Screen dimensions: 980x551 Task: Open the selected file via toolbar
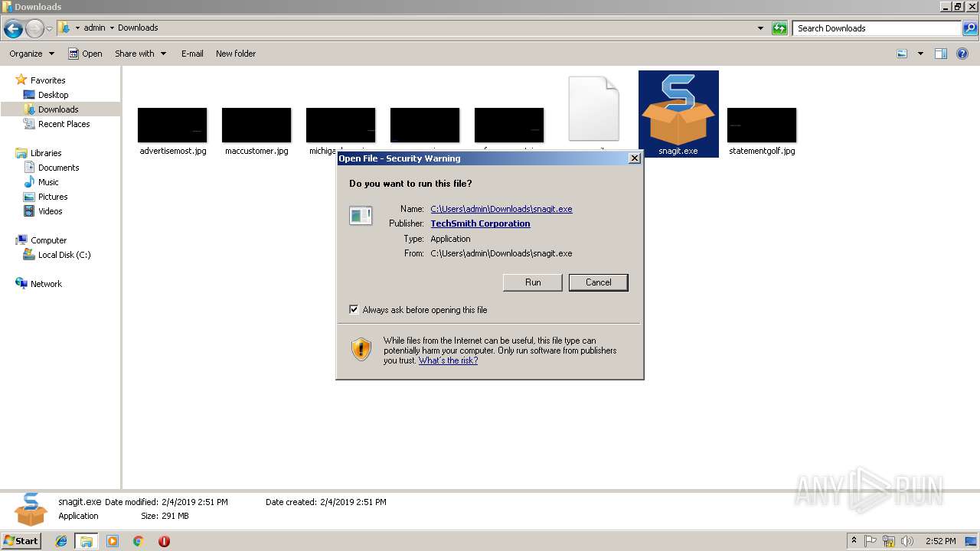85,54
